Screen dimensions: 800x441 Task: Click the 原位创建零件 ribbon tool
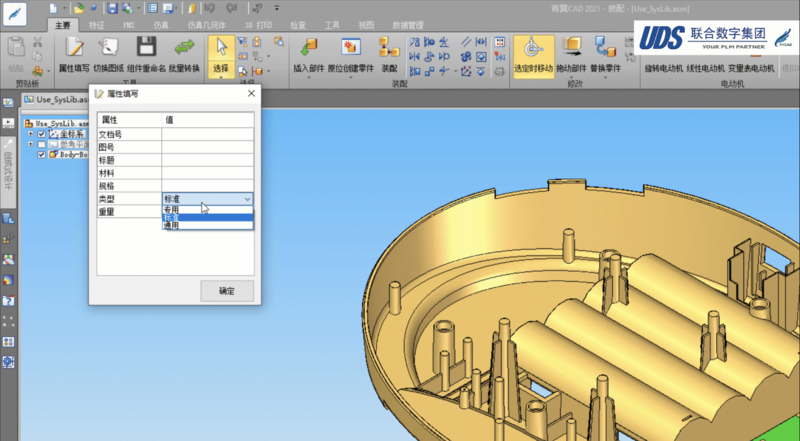click(351, 55)
